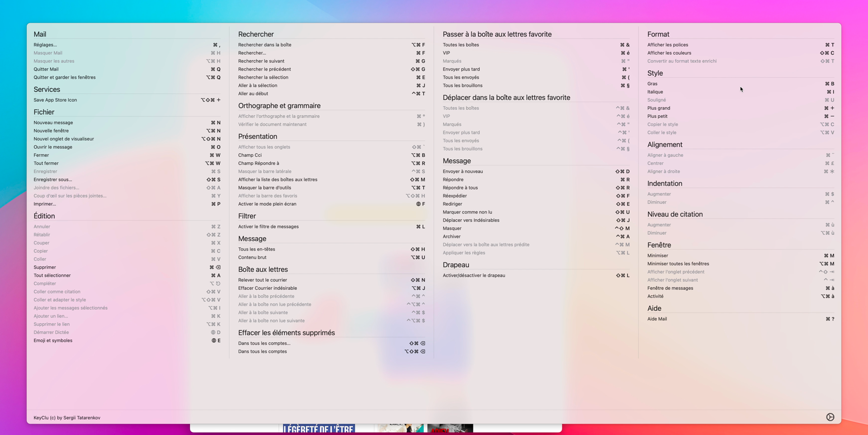The width and height of the screenshot is (868, 435).
Task: Click Activer le filtre de messages
Action: (x=332, y=227)
